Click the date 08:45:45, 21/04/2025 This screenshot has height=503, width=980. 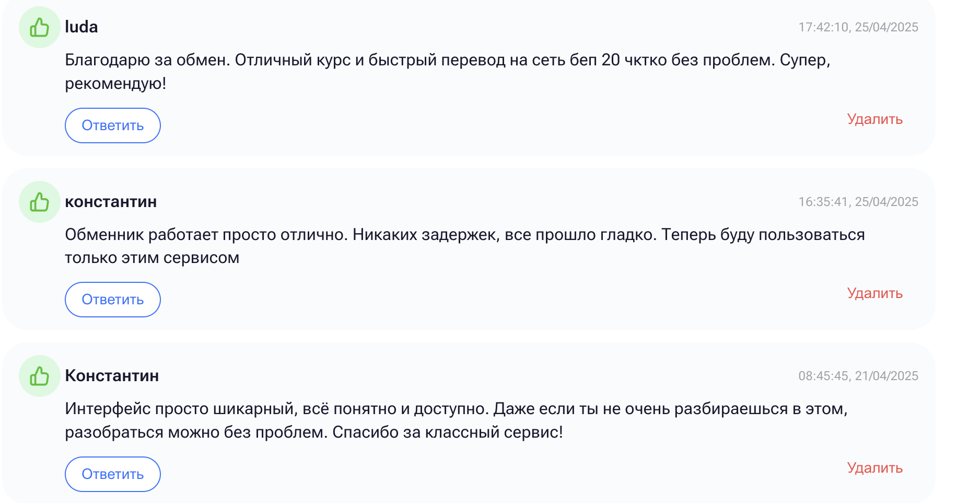pyautogui.click(x=858, y=375)
